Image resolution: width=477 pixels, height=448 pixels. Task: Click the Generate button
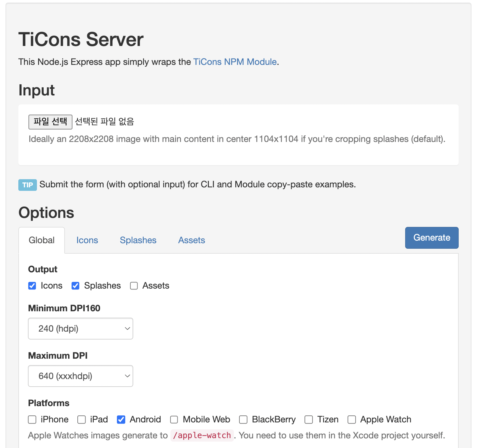coord(432,238)
